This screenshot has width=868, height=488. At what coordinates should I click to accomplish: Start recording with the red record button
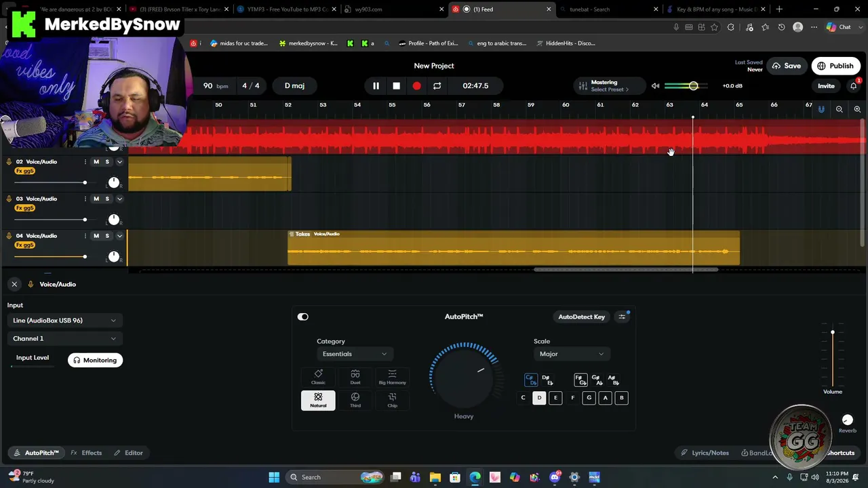coord(417,86)
